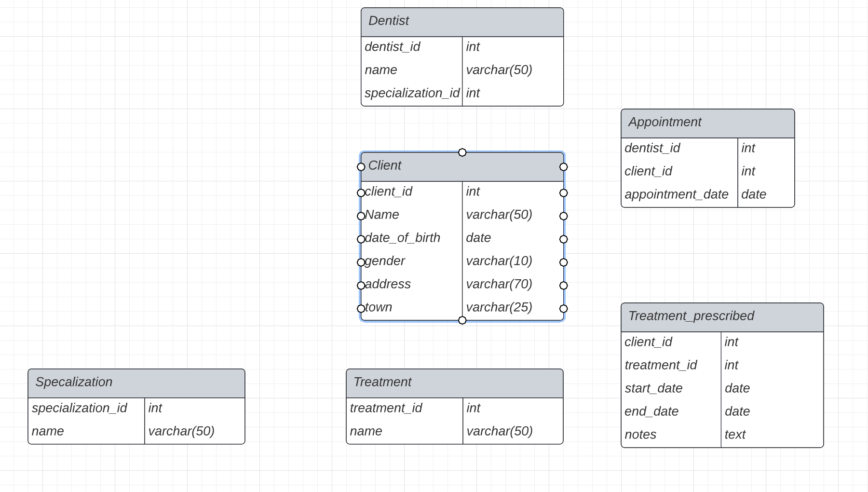Click the notes row in Treatment_prescribed
This screenshot has width=868, height=492.
[641, 435]
